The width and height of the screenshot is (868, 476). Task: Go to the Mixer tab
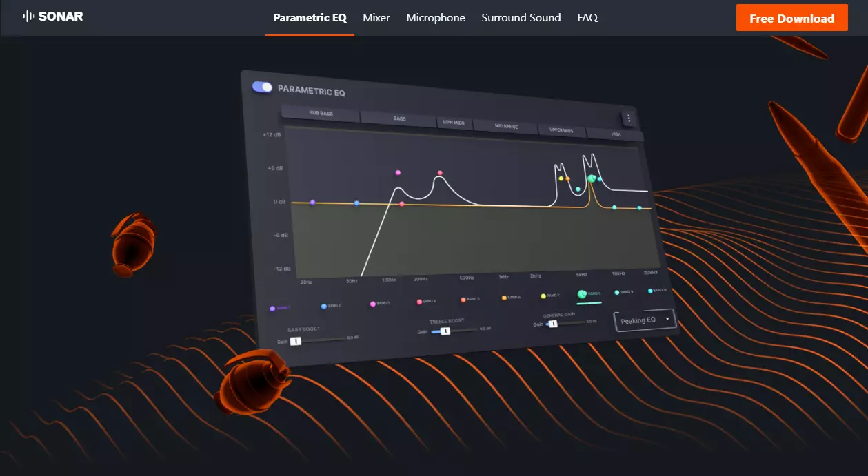(x=376, y=18)
